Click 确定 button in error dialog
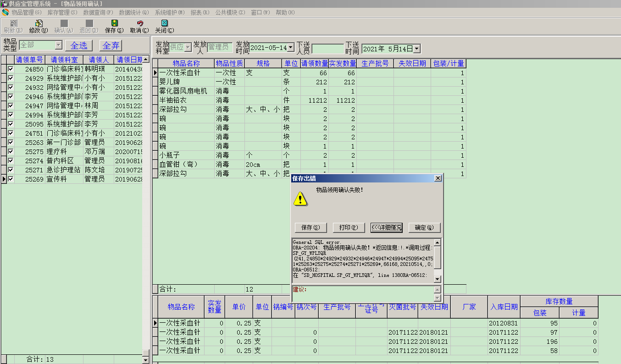This screenshot has width=621, height=364. tap(425, 227)
